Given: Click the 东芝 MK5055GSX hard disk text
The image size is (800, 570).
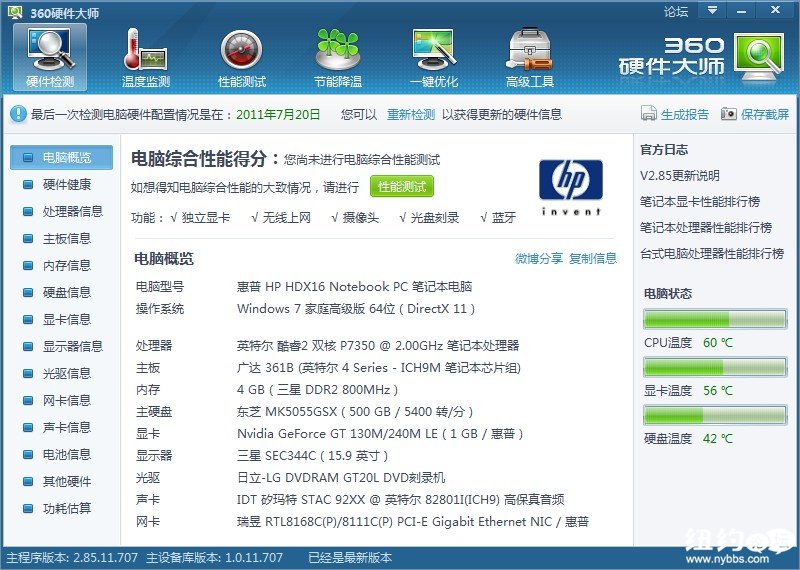Looking at the screenshot, I should click(355, 412).
